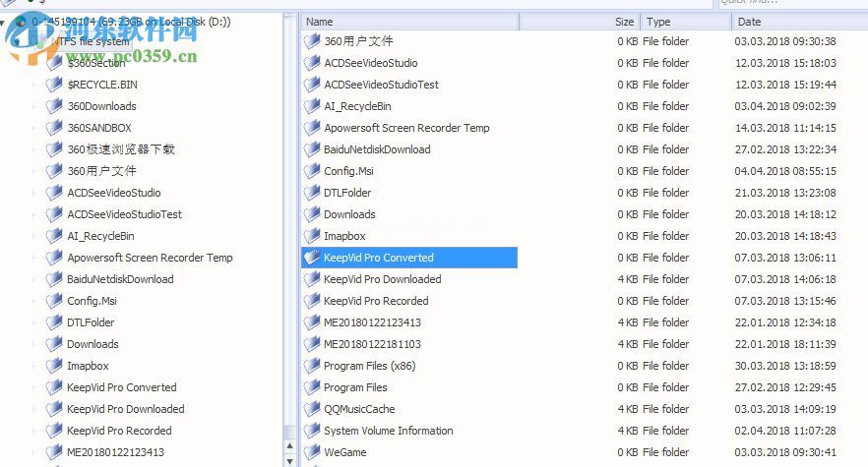The height and width of the screenshot is (467, 868).
Task: Click the disk drive icon for Local Disk (D:)
Action: click(x=20, y=22)
